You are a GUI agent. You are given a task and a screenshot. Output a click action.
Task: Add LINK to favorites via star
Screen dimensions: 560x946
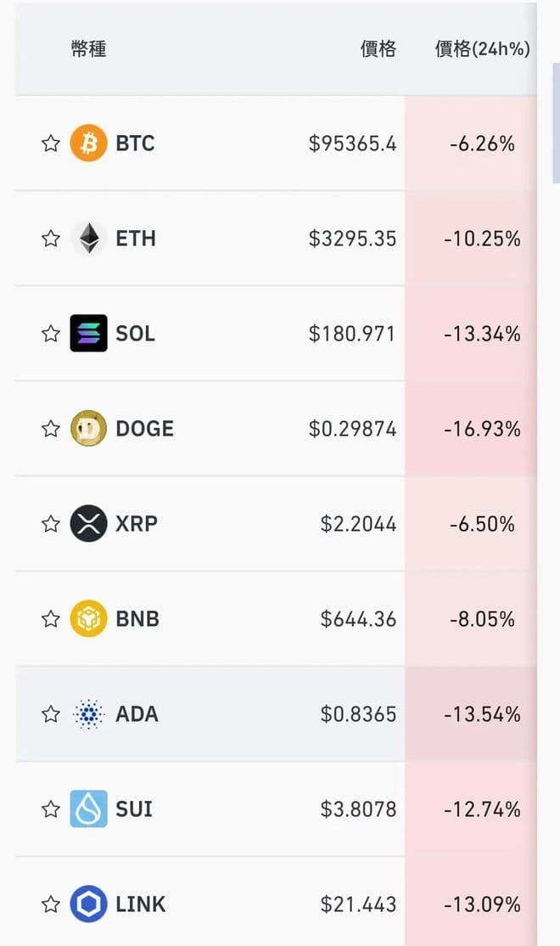tap(51, 904)
